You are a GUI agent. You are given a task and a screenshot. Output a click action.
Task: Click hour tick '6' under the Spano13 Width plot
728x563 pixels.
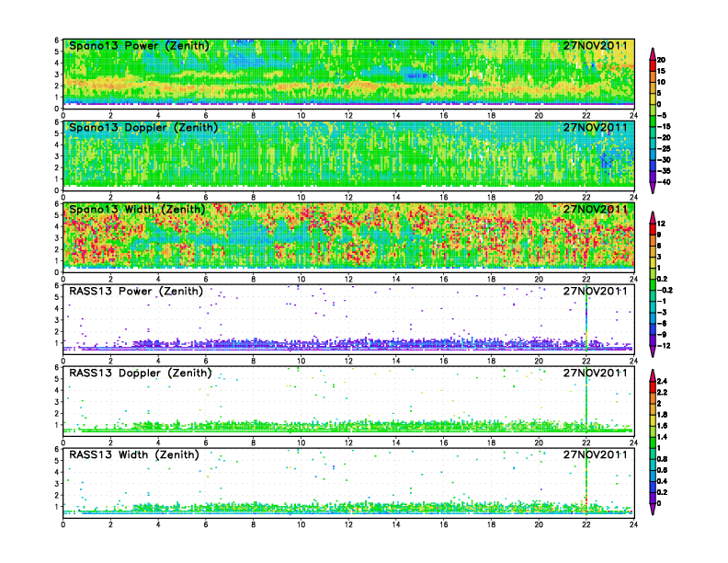206,279
